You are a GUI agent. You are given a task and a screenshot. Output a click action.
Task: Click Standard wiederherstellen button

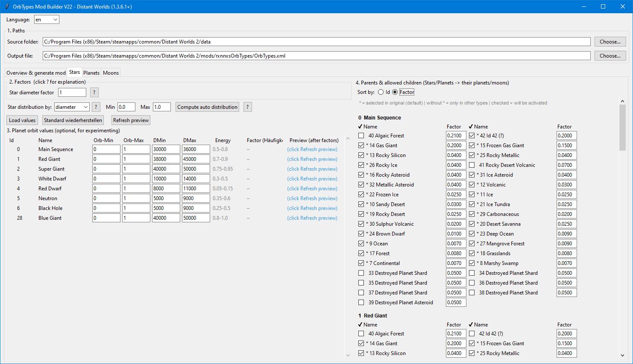point(73,120)
